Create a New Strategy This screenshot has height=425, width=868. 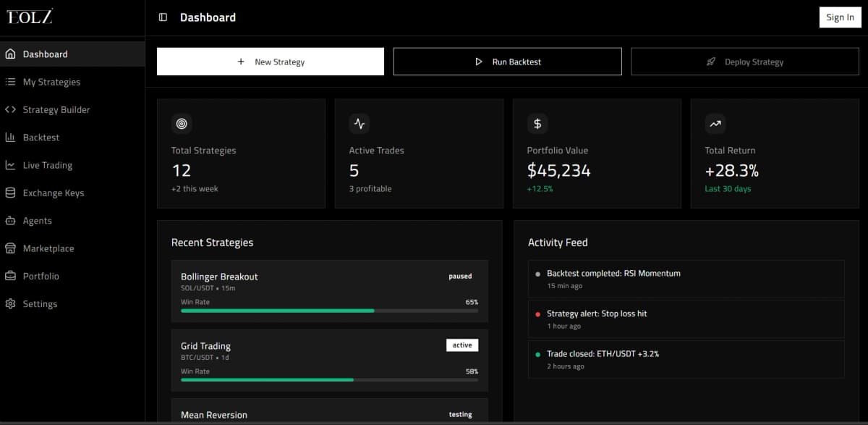[x=271, y=62]
